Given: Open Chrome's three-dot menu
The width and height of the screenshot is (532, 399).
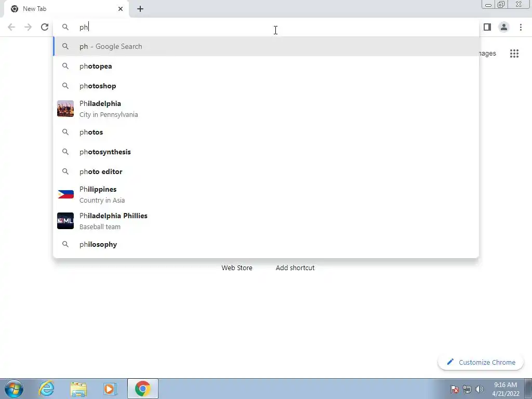Looking at the screenshot, I should coord(521,27).
